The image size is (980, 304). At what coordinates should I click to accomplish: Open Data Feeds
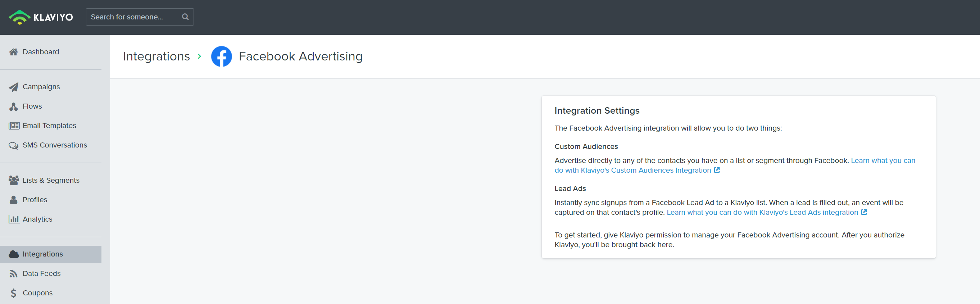pos(42,273)
